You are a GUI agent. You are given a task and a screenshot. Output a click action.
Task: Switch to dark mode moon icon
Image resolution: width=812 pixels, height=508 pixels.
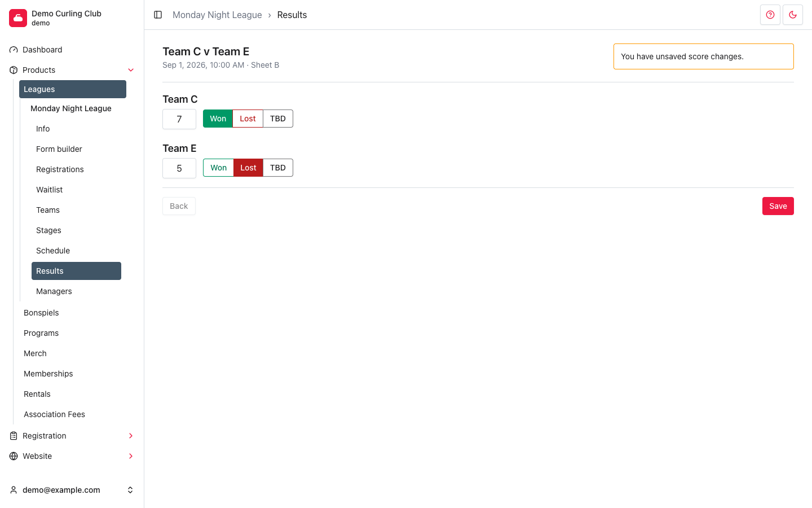pos(793,15)
